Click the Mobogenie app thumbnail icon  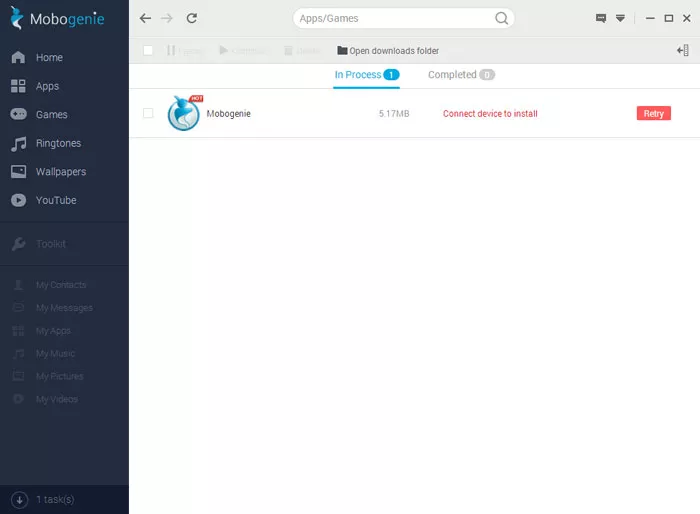pyautogui.click(x=184, y=113)
